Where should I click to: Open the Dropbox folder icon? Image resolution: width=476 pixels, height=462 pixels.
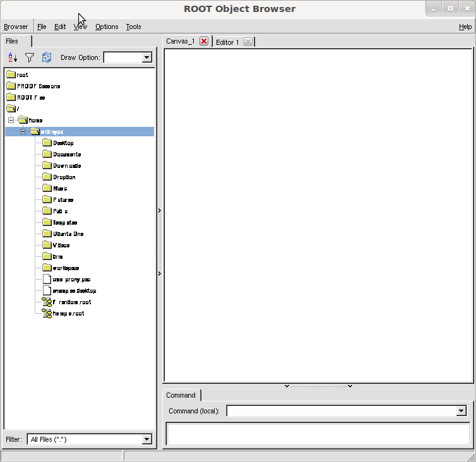coord(47,177)
